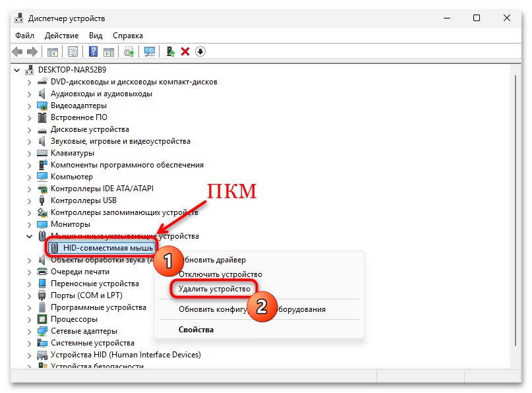The height and width of the screenshot is (393, 532).
Task: Expand the Видеоадаптеры category
Action: [x=28, y=105]
